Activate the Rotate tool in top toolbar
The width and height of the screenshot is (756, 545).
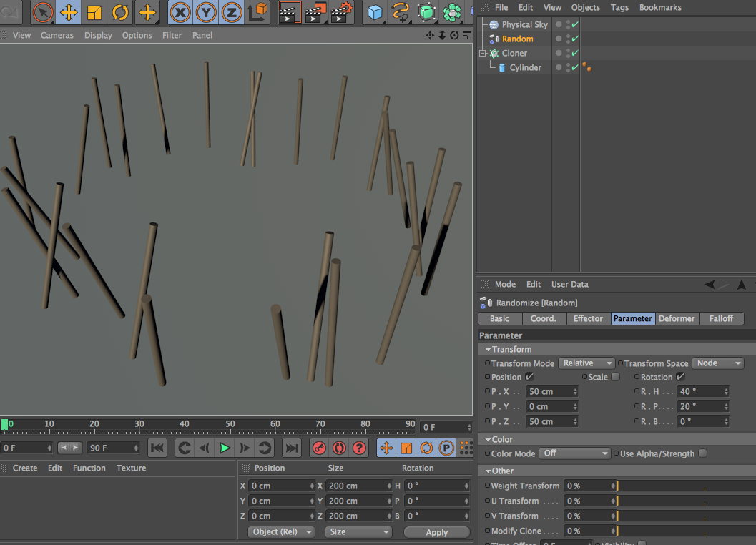pos(119,12)
